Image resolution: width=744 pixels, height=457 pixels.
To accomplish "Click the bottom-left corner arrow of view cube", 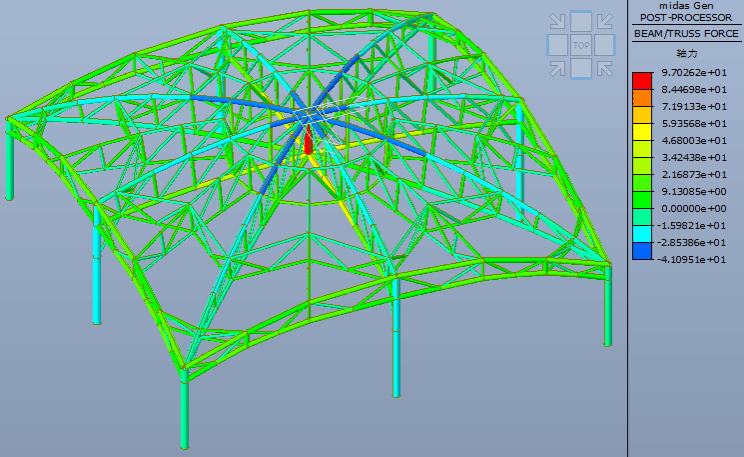I will (557, 68).
